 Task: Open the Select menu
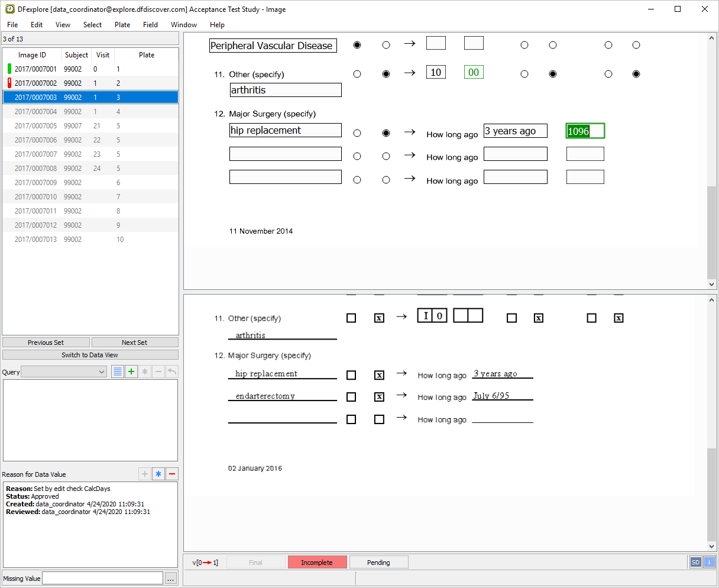(92, 25)
